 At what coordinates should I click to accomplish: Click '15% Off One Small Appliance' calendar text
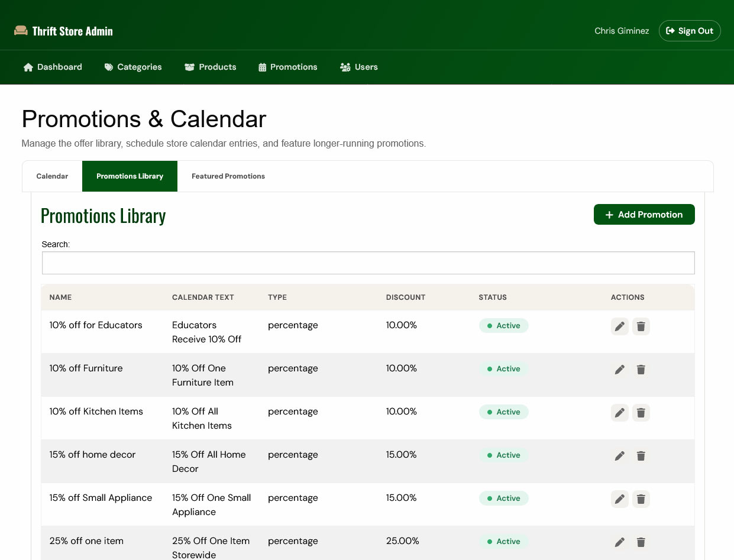(x=212, y=505)
